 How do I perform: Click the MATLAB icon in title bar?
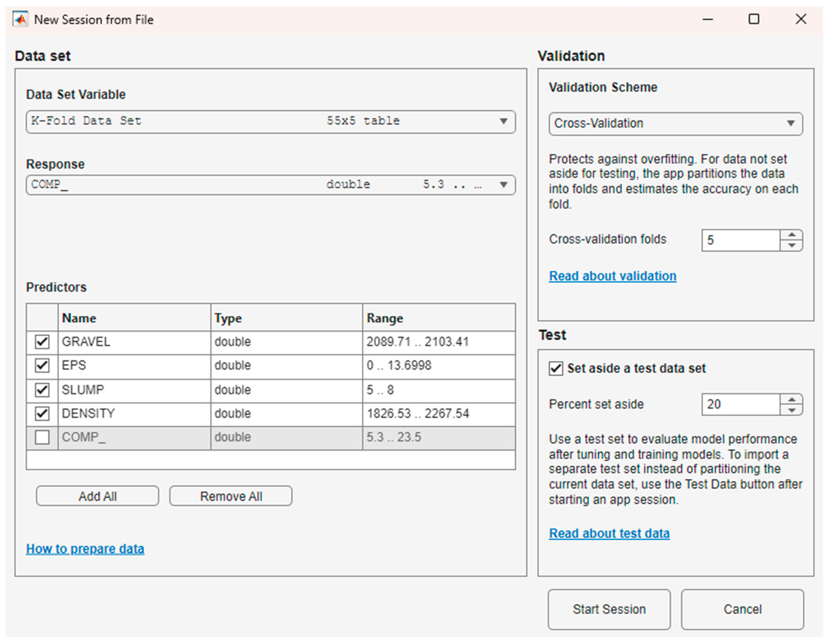20,19
